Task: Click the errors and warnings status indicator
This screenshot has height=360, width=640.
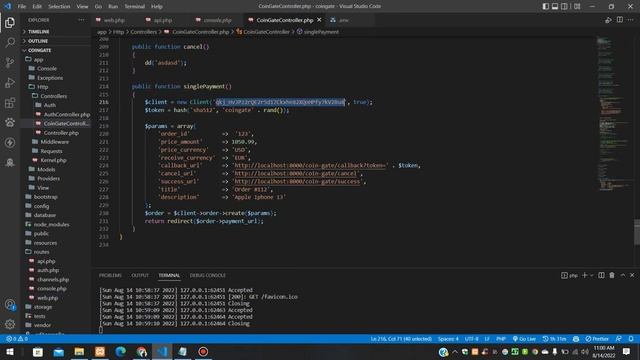Action: click(17, 339)
